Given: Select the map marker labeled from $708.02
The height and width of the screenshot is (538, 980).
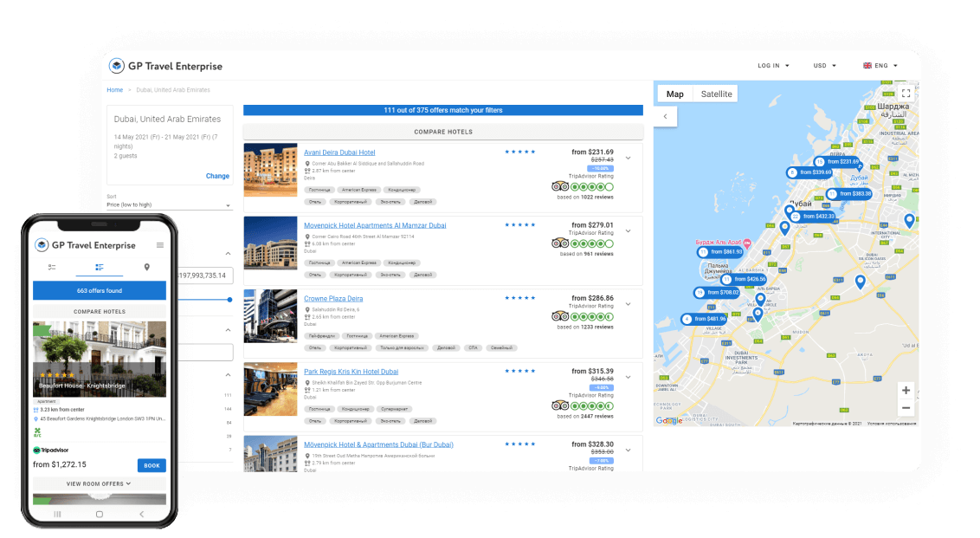Looking at the screenshot, I should click(717, 293).
